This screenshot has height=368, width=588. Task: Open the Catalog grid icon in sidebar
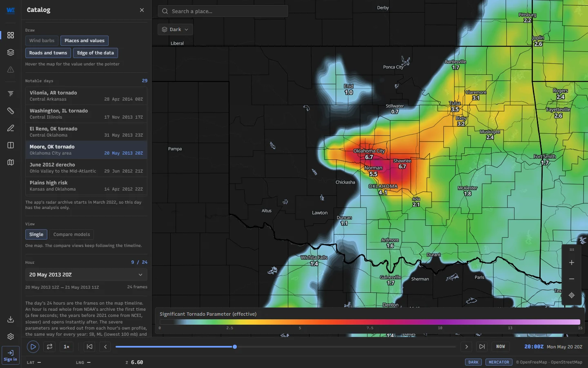pos(11,35)
